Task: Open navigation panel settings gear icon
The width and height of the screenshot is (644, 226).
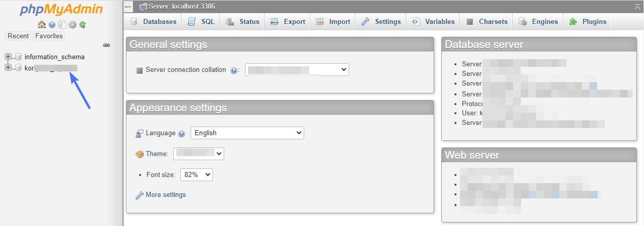Action: [72, 24]
